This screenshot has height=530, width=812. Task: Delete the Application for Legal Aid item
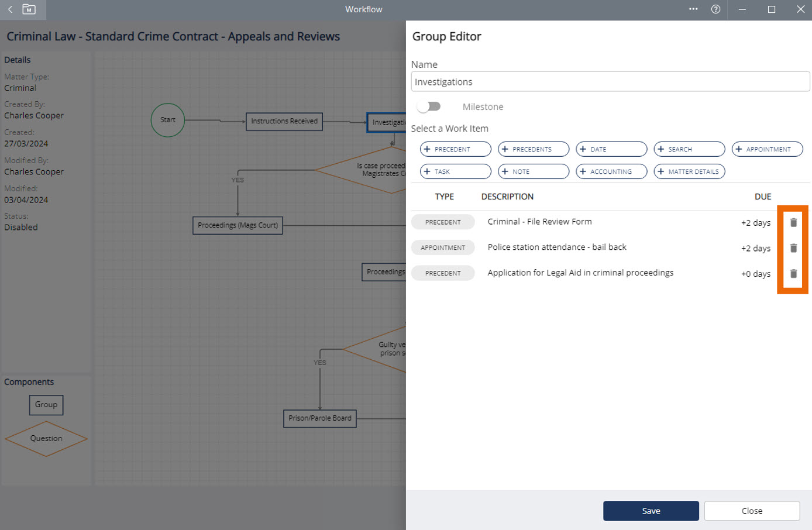pos(793,274)
